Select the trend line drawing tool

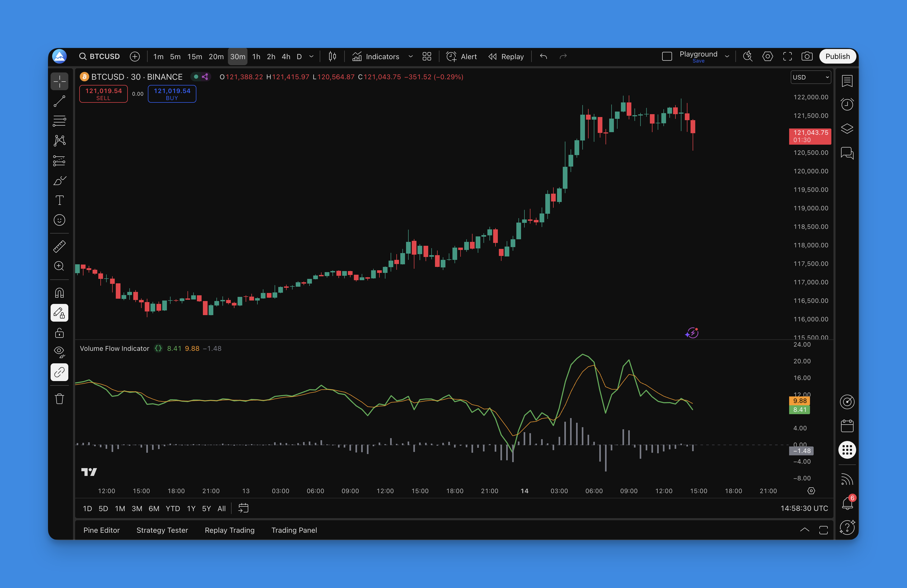pyautogui.click(x=59, y=101)
